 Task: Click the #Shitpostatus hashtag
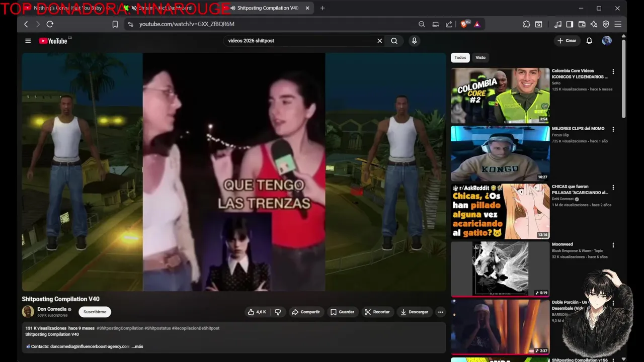pos(157,328)
